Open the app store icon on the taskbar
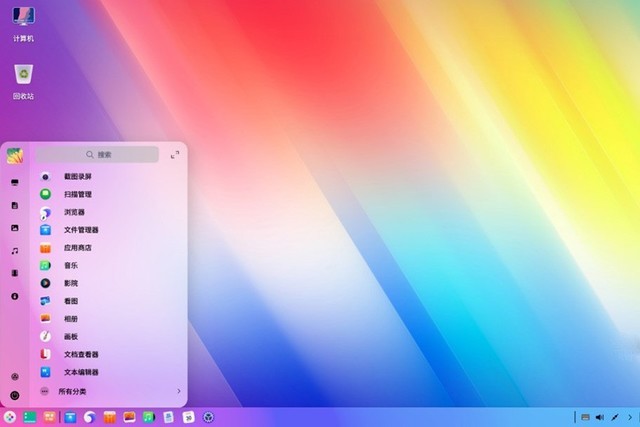640x427 pixels. pyautogui.click(x=109, y=417)
